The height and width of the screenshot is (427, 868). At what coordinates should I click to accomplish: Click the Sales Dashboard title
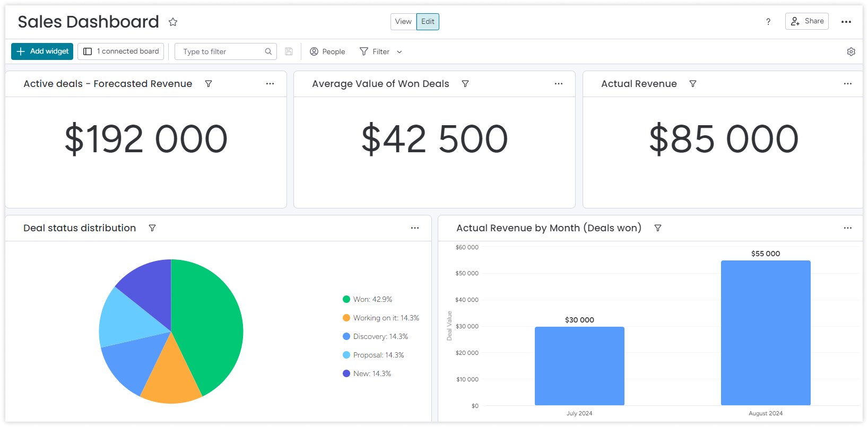pyautogui.click(x=89, y=22)
